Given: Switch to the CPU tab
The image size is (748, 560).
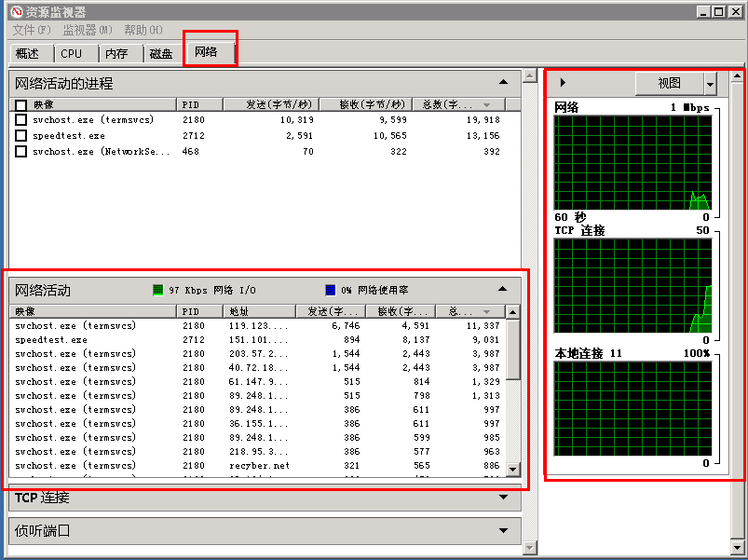Looking at the screenshot, I should point(72,54).
